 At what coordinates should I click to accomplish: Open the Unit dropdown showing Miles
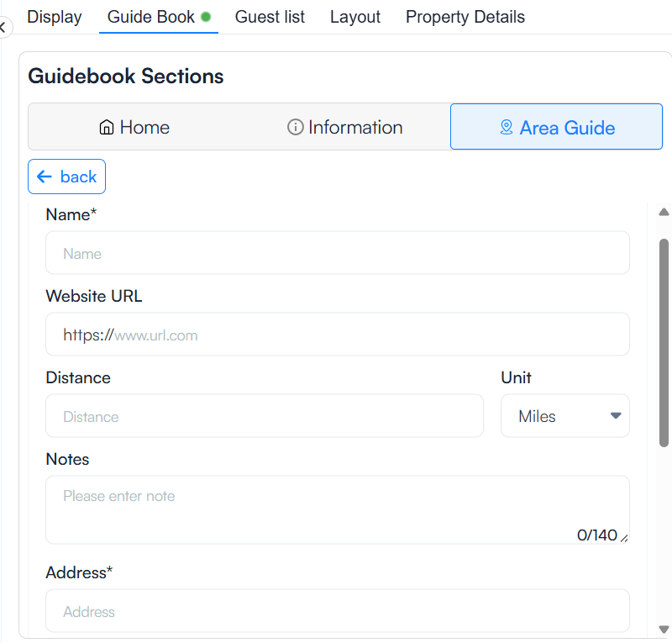564,416
